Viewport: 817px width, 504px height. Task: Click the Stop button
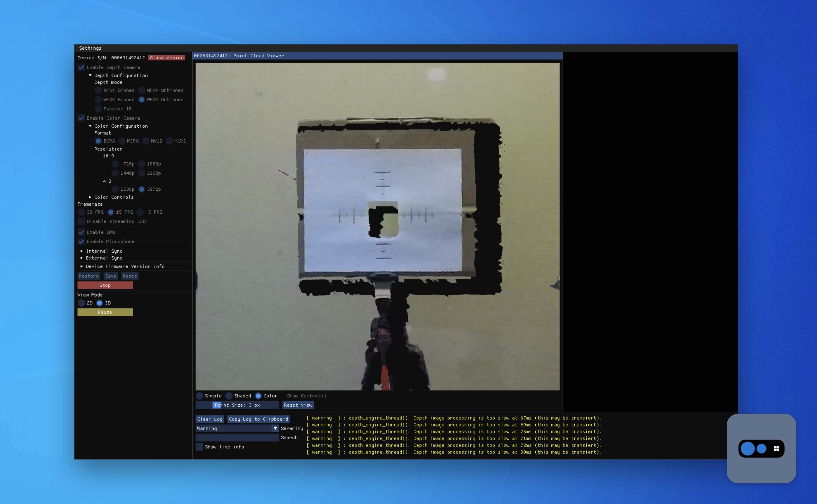click(105, 285)
